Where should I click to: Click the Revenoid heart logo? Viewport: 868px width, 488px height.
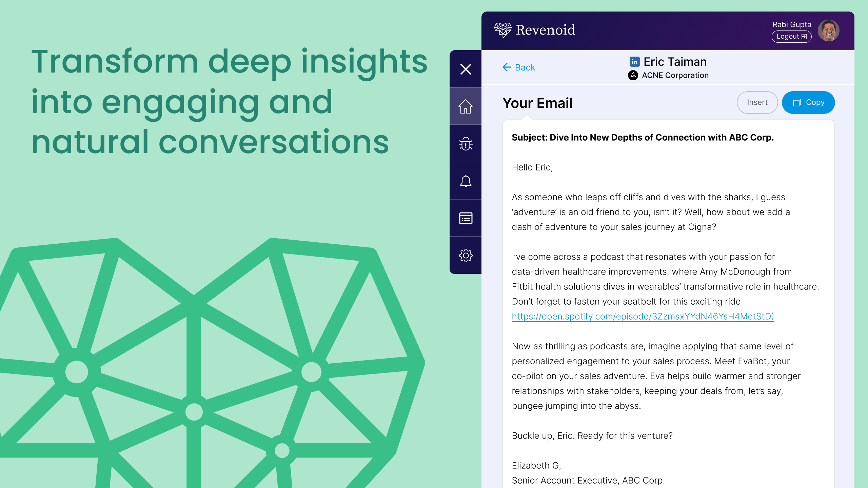pyautogui.click(x=502, y=30)
